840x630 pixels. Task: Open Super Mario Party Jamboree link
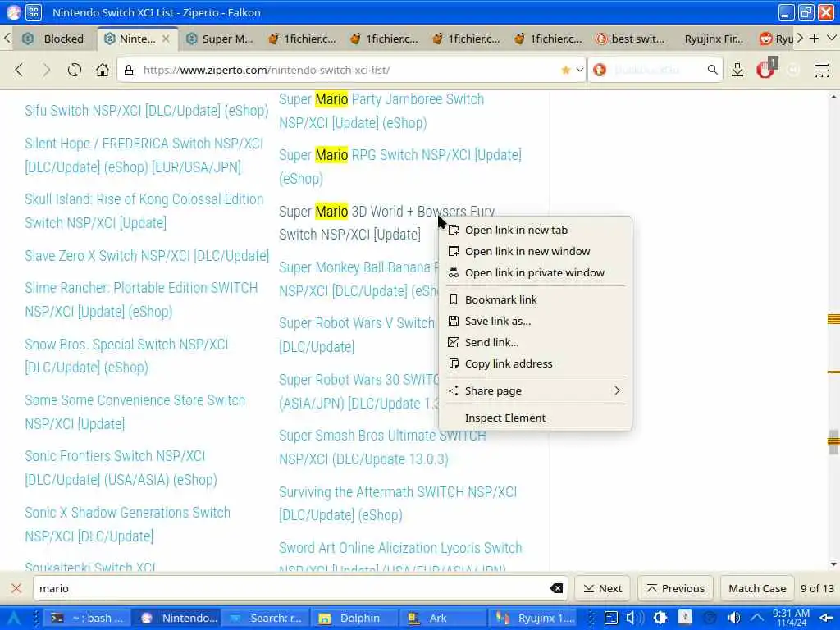[x=381, y=111]
